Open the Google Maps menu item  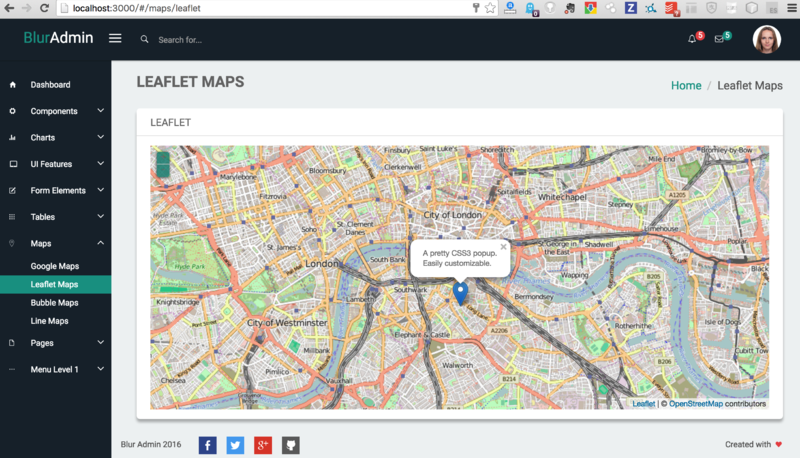[x=55, y=266]
